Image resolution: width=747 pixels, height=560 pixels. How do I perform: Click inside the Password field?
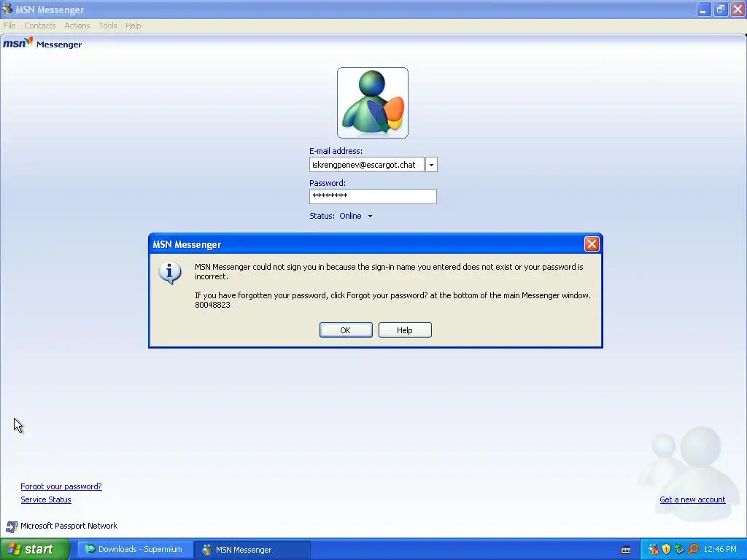(x=373, y=196)
